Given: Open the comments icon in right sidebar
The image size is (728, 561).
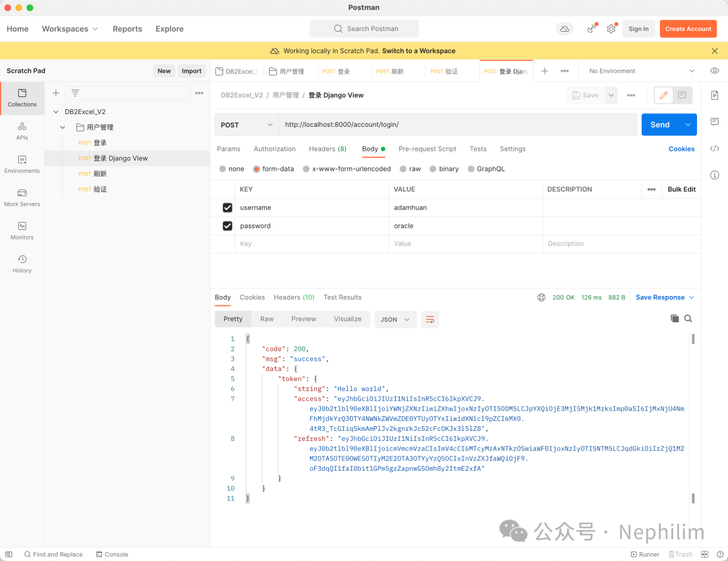Looking at the screenshot, I should click(715, 121).
